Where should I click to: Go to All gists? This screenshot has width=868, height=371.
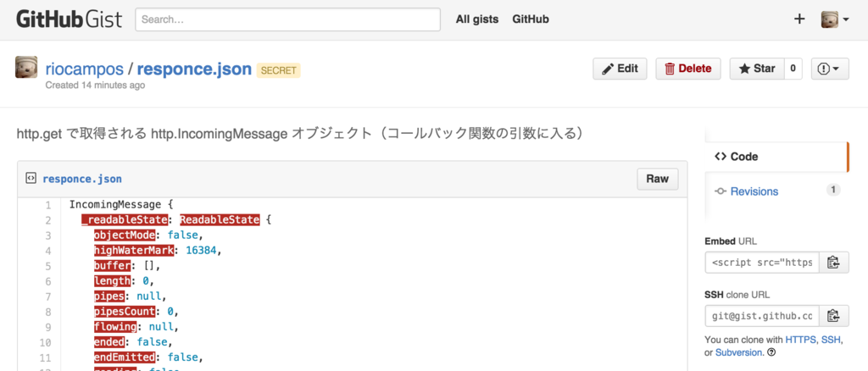tap(477, 19)
